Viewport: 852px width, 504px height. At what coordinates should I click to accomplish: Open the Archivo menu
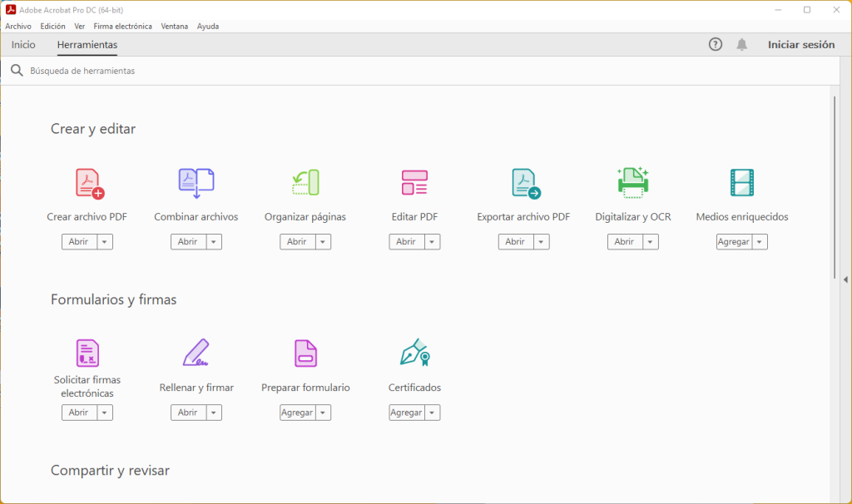(18, 26)
